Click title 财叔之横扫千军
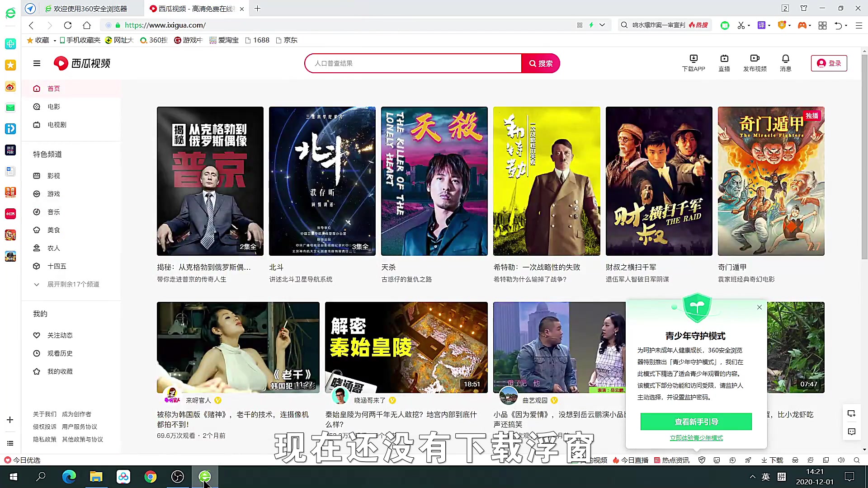The width and height of the screenshot is (868, 488). 631,267
